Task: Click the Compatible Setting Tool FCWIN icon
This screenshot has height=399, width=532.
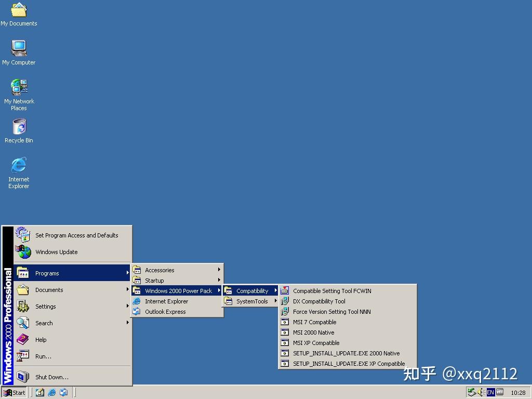Action: pos(285,290)
